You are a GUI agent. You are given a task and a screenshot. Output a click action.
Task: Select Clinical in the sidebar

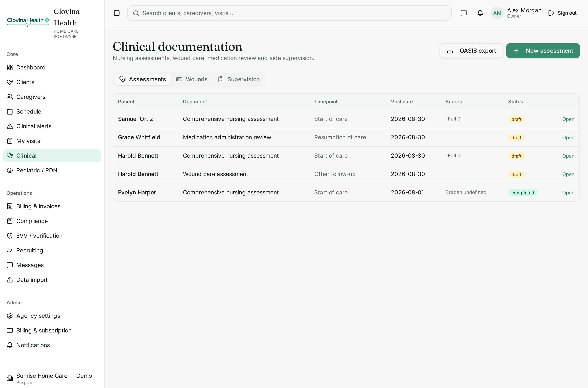(x=52, y=156)
